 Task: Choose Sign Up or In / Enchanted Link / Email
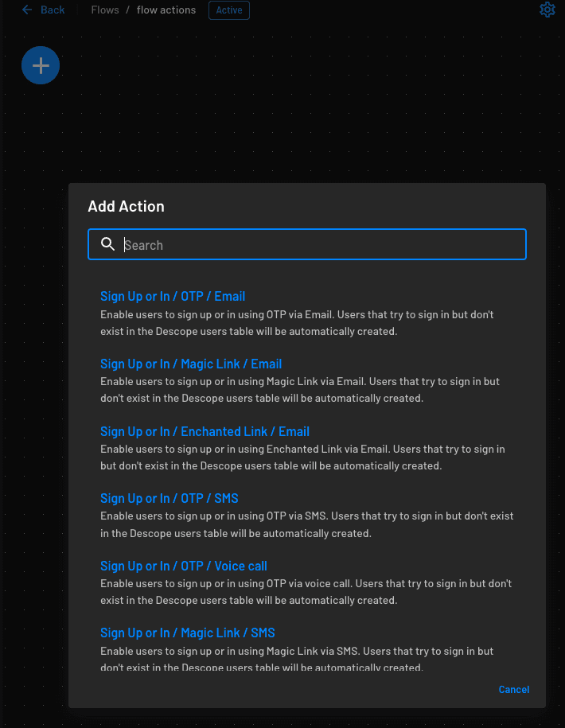205,431
